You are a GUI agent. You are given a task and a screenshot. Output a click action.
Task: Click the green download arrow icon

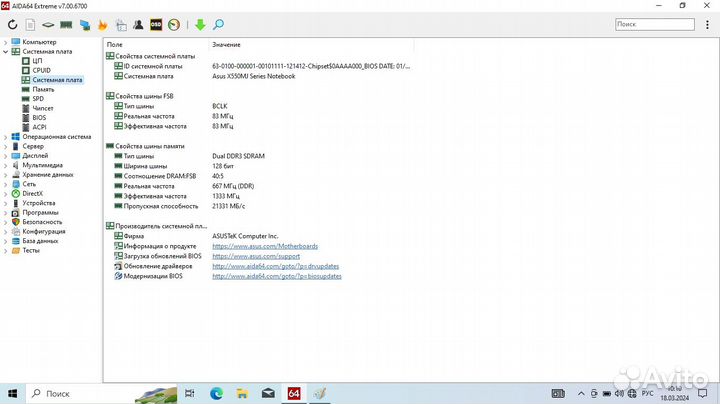pyautogui.click(x=200, y=25)
